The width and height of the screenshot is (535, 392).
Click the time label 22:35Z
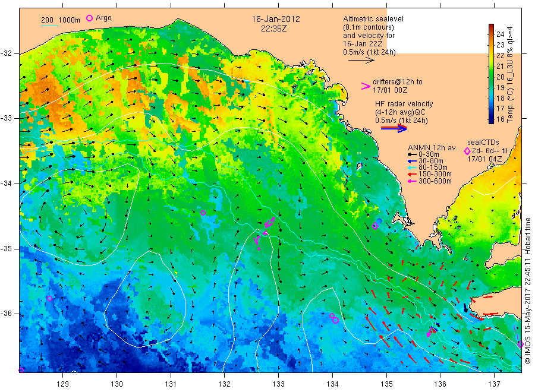click(273, 29)
